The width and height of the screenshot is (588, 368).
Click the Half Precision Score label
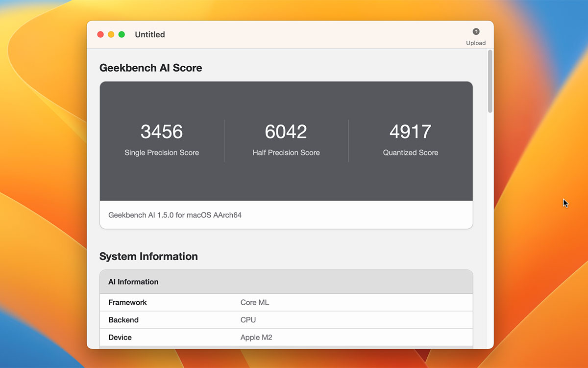286,153
